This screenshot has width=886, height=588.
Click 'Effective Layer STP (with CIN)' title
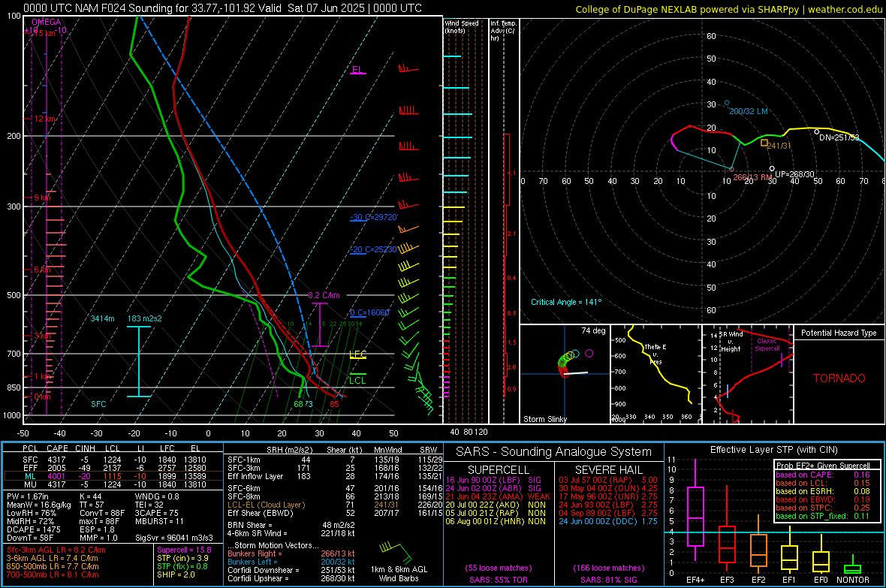tap(773, 450)
